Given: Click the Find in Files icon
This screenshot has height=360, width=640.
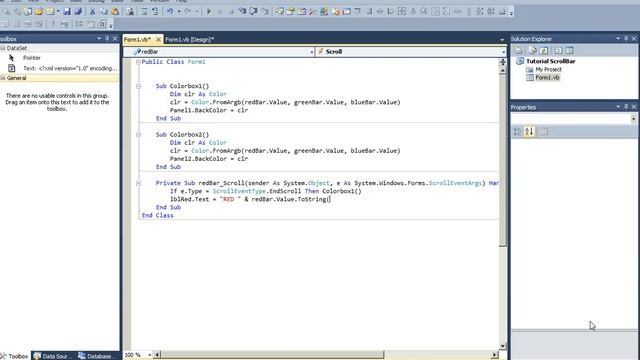Looking at the screenshot, I should 130,12.
